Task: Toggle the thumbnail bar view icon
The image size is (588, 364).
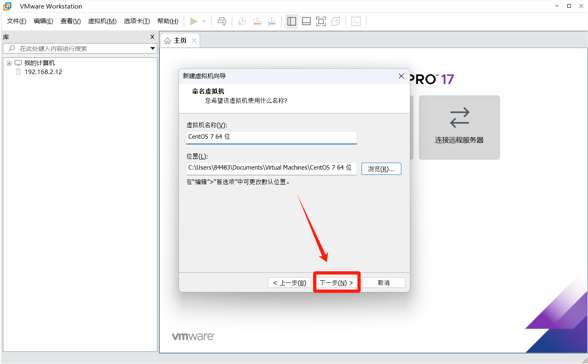Action: (306, 22)
